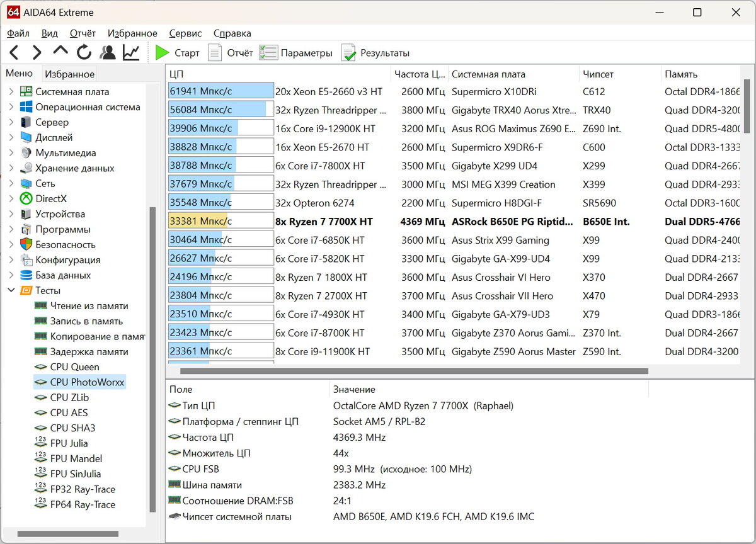Select the Безопасность shield icon
The width and height of the screenshot is (756, 544).
26,244
